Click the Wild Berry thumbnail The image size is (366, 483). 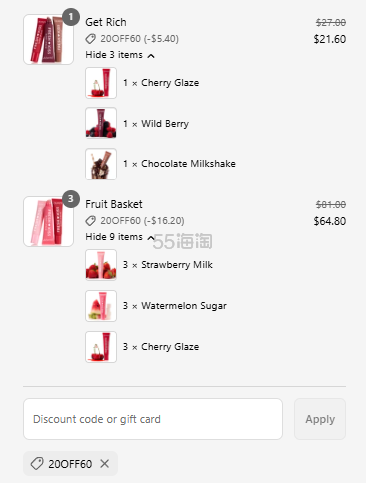click(x=101, y=123)
